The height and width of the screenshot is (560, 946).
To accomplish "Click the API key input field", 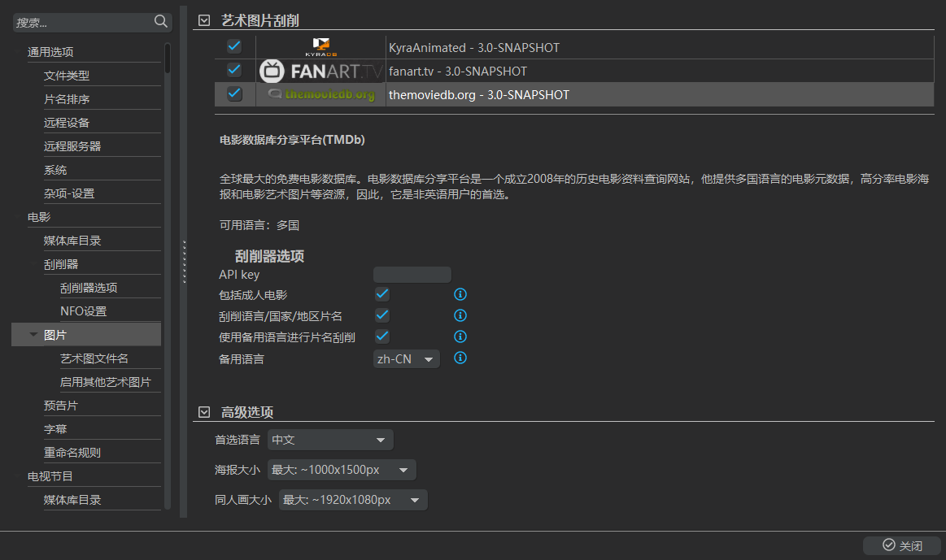I will (x=412, y=275).
